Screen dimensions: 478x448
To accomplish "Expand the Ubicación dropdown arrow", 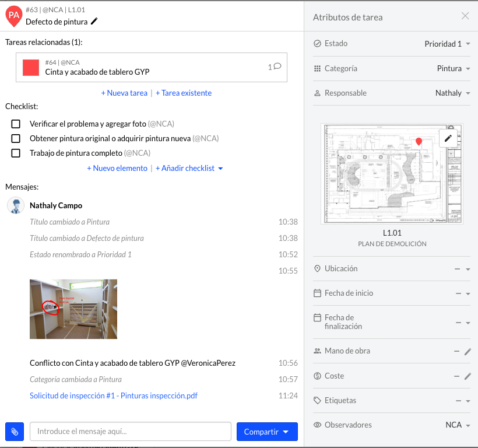I will point(468,269).
